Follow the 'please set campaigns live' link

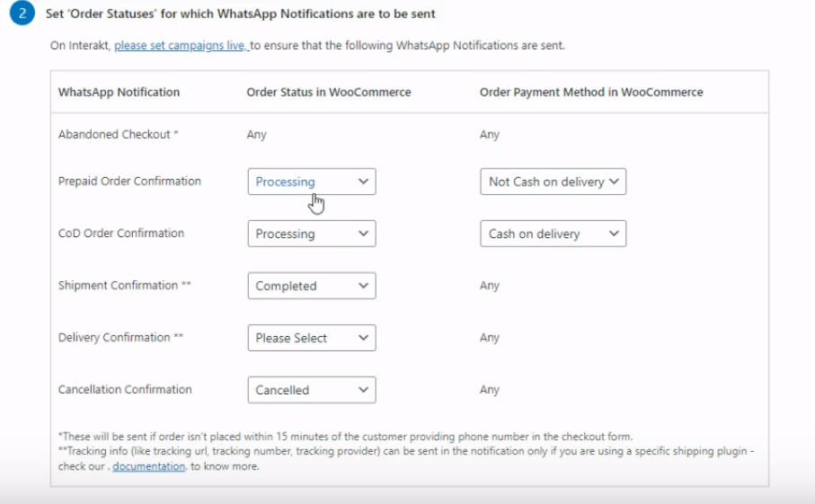tap(182, 46)
